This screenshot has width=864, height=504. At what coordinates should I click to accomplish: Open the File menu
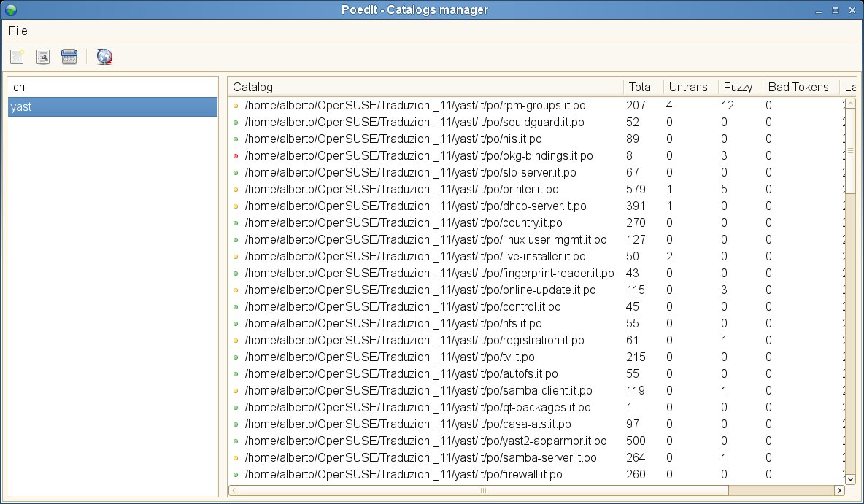pyautogui.click(x=18, y=31)
